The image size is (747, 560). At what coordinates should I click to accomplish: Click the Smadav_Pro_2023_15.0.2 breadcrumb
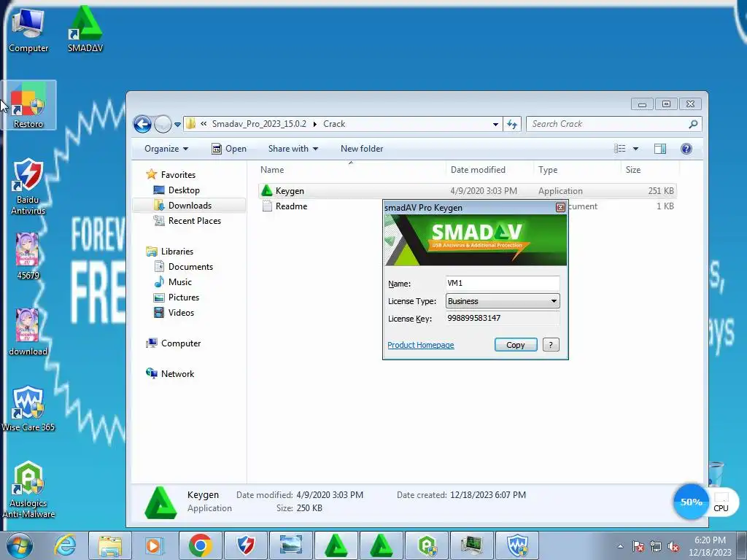tap(259, 124)
